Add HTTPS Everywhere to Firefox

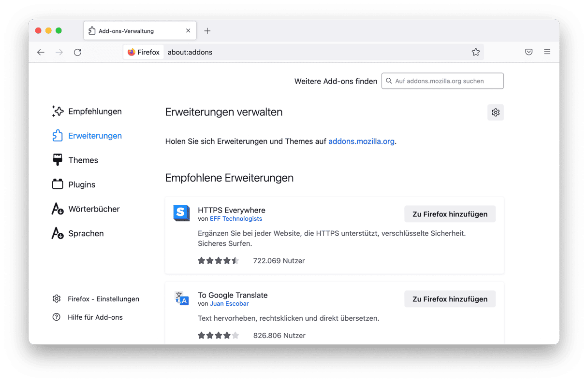click(x=450, y=214)
